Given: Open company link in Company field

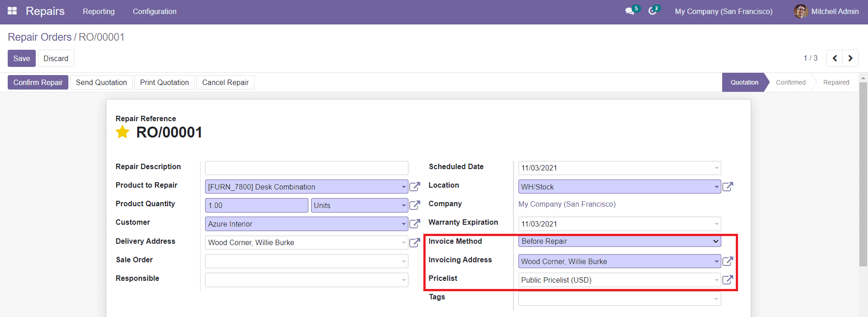Looking at the screenshot, I should (567, 204).
